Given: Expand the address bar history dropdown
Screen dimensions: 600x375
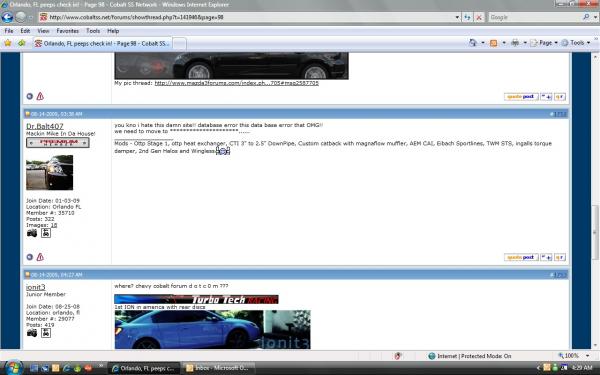Looking at the screenshot, I should coord(457,17).
